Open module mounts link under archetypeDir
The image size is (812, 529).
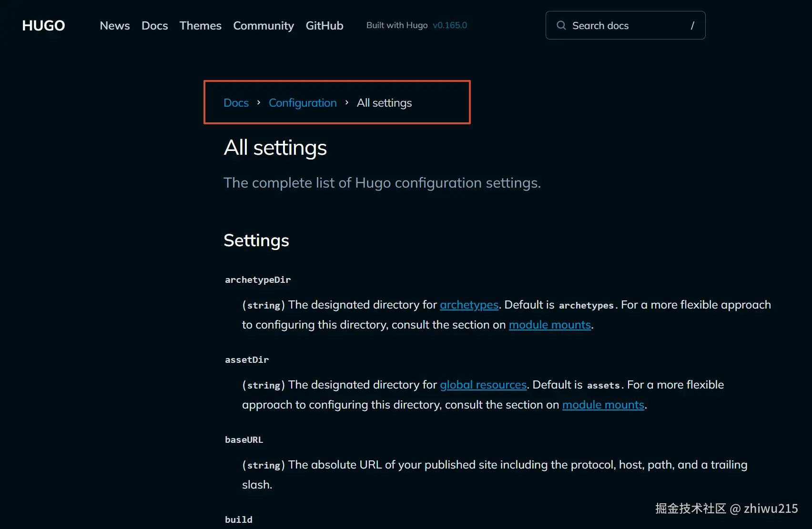(550, 325)
